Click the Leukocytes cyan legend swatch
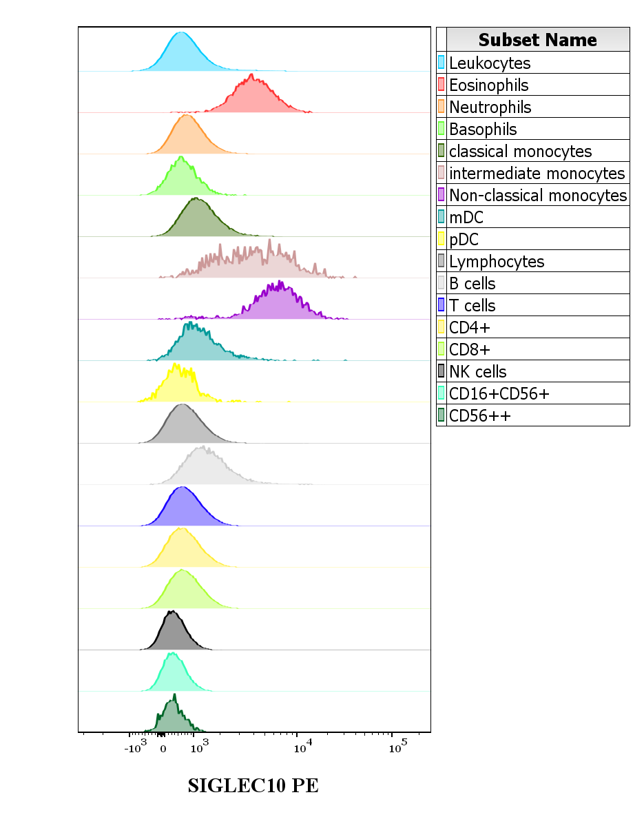The image size is (644, 817). (x=442, y=63)
